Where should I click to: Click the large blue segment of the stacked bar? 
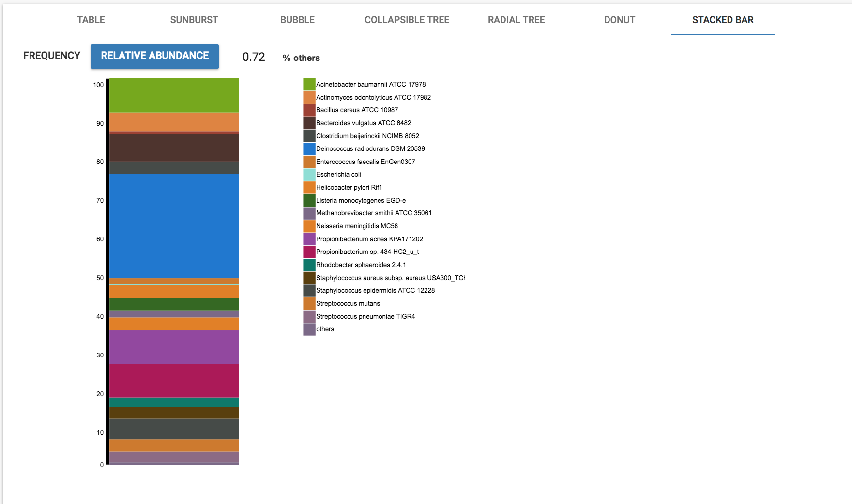pyautogui.click(x=174, y=226)
